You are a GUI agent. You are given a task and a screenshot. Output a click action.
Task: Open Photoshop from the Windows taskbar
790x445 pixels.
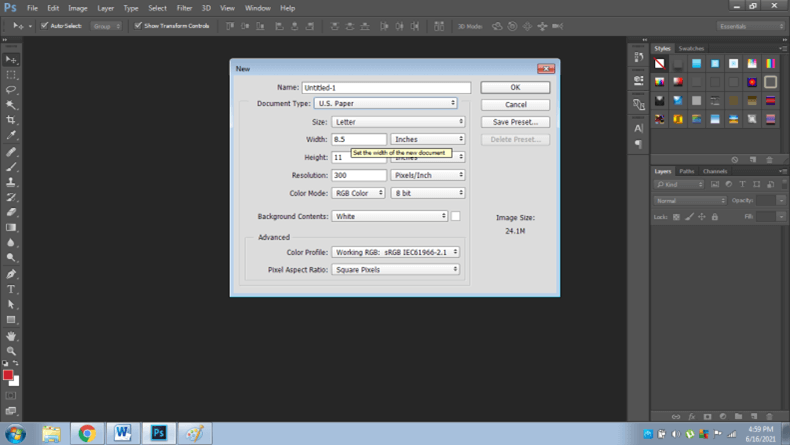pyautogui.click(x=157, y=433)
